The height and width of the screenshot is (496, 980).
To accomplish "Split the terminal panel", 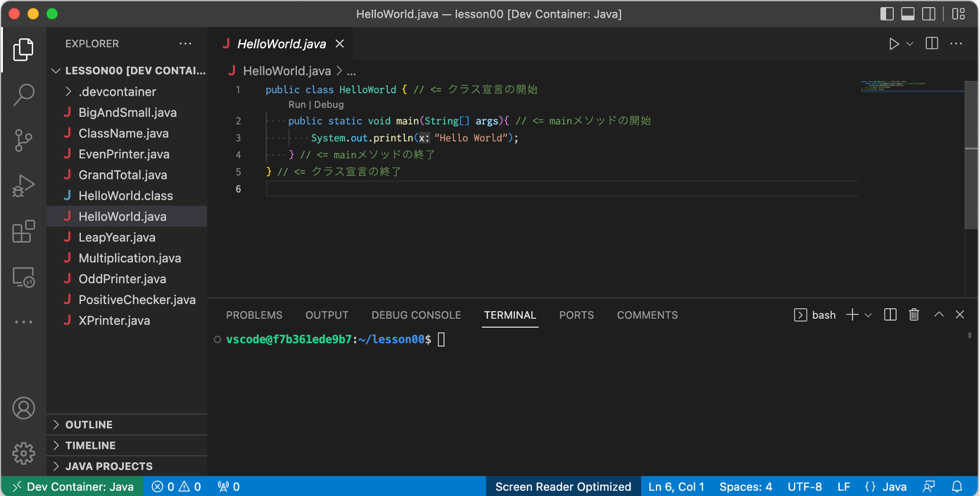I will click(890, 315).
